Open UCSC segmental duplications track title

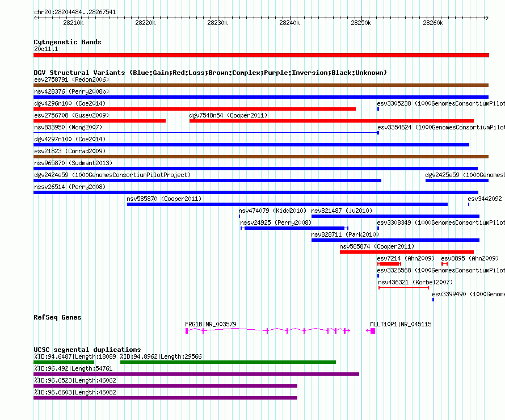(x=87, y=350)
